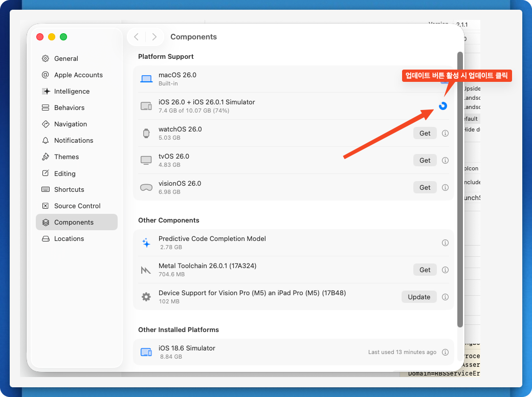This screenshot has height=397, width=532.
Task: Show info for Metal Toolchain
Action: pyautogui.click(x=445, y=270)
